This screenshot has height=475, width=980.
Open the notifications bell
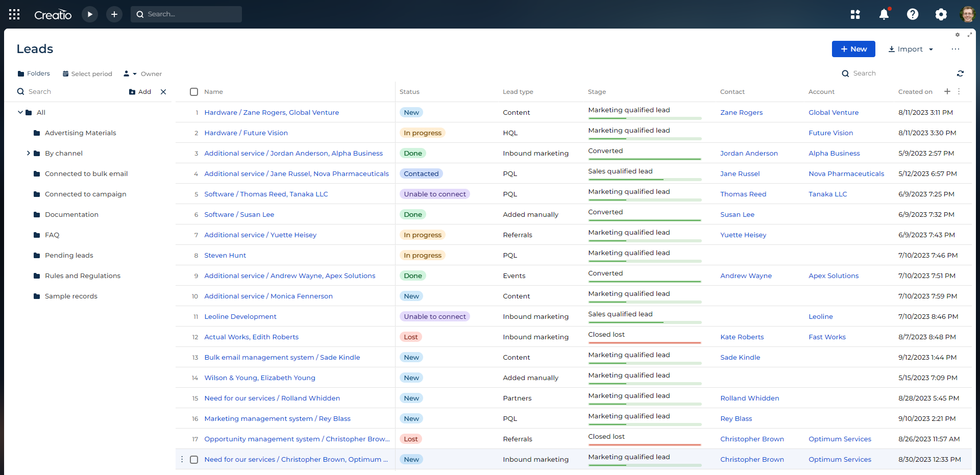click(884, 14)
